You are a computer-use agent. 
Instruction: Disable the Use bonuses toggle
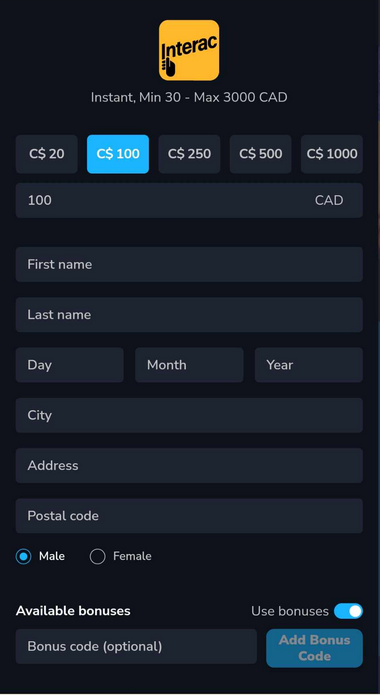[x=348, y=611]
